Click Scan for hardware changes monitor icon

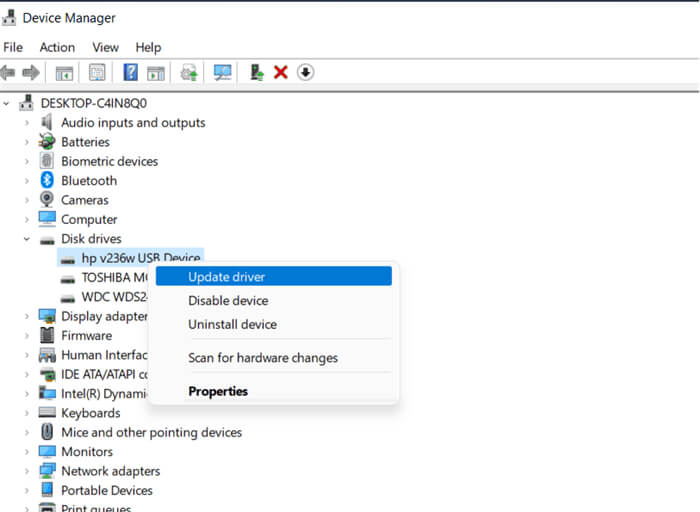[x=222, y=72]
